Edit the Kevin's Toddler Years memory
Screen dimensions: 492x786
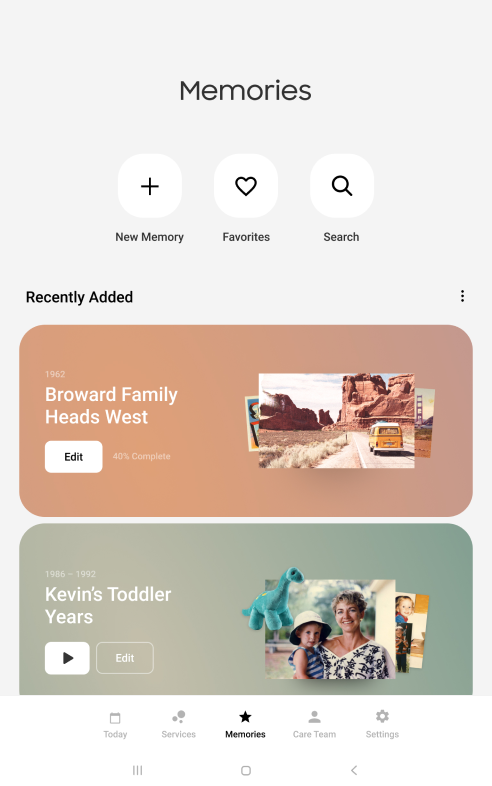tap(125, 658)
